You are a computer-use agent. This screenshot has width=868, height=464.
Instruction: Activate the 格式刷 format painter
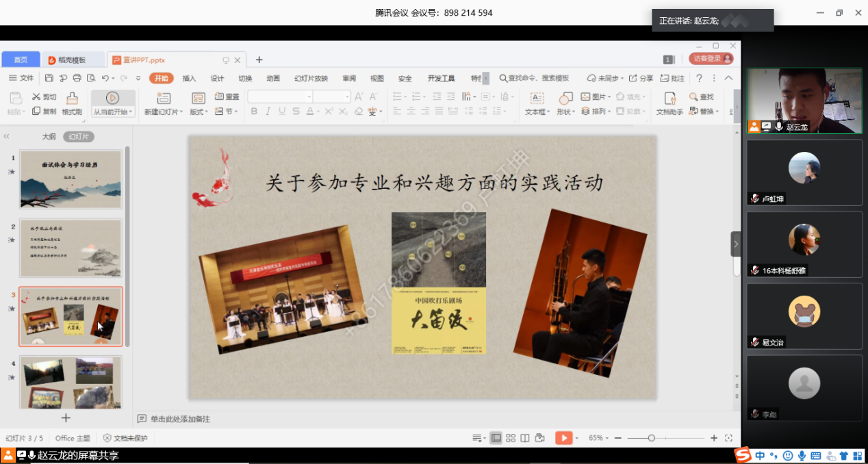click(x=72, y=104)
